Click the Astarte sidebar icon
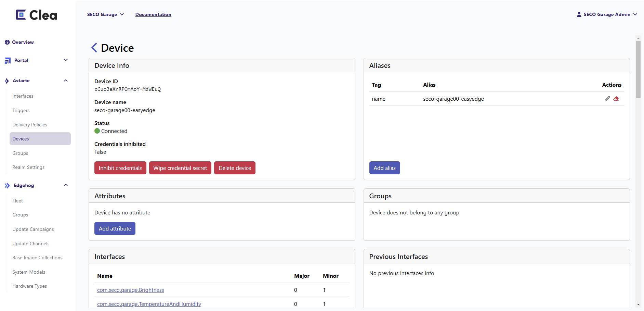Image resolution: width=644 pixels, height=311 pixels. [7, 81]
